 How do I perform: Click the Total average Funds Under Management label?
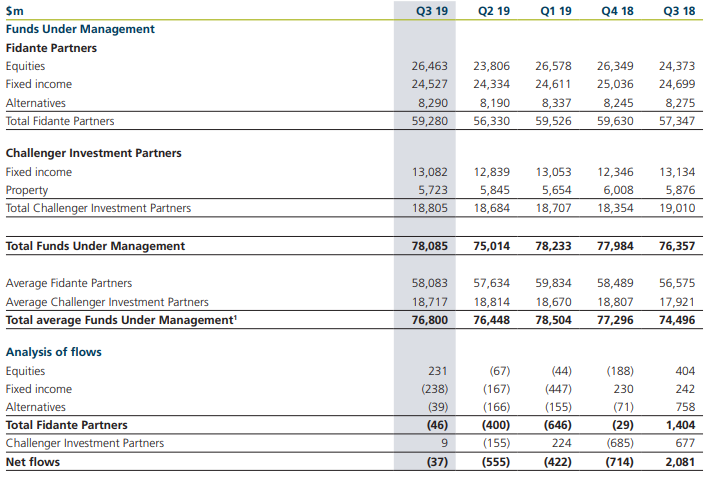121,320
